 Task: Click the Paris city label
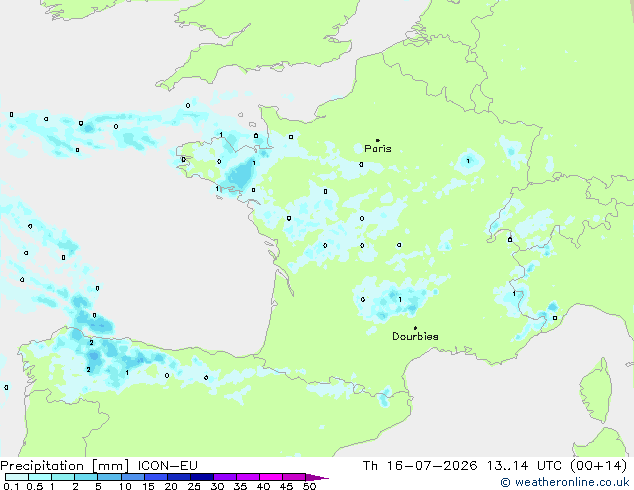click(378, 148)
